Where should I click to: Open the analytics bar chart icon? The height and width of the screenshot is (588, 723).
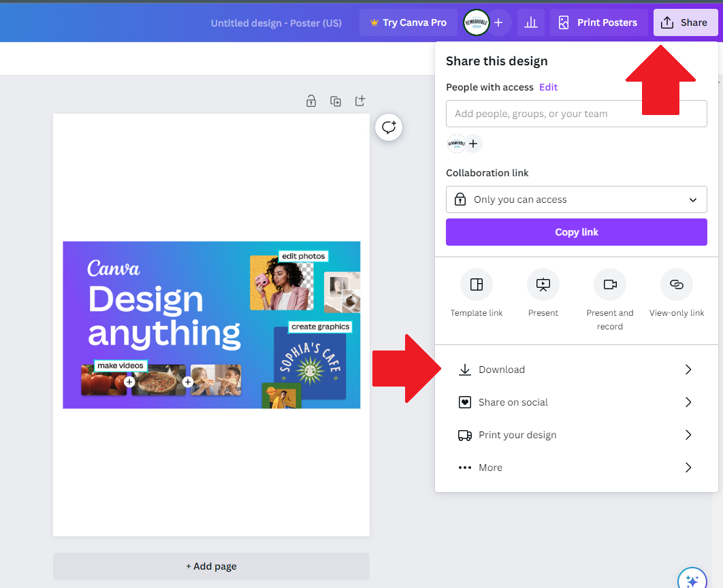click(x=531, y=22)
